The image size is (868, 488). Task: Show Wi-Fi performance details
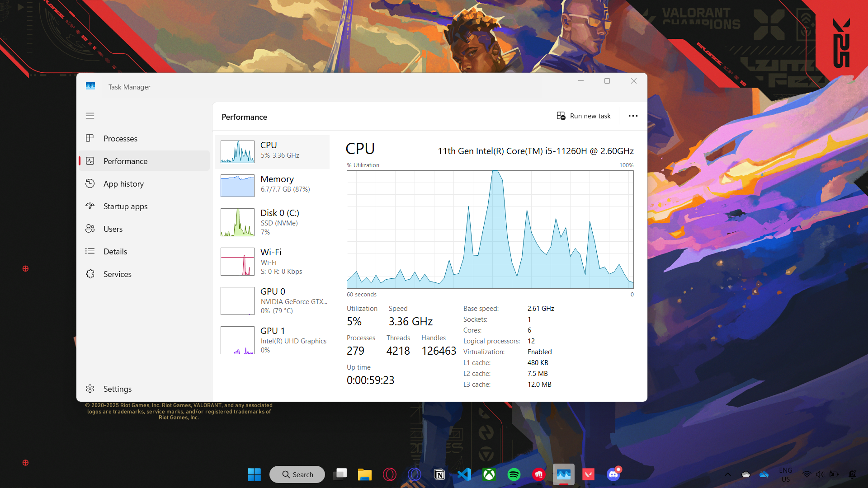pos(272,261)
